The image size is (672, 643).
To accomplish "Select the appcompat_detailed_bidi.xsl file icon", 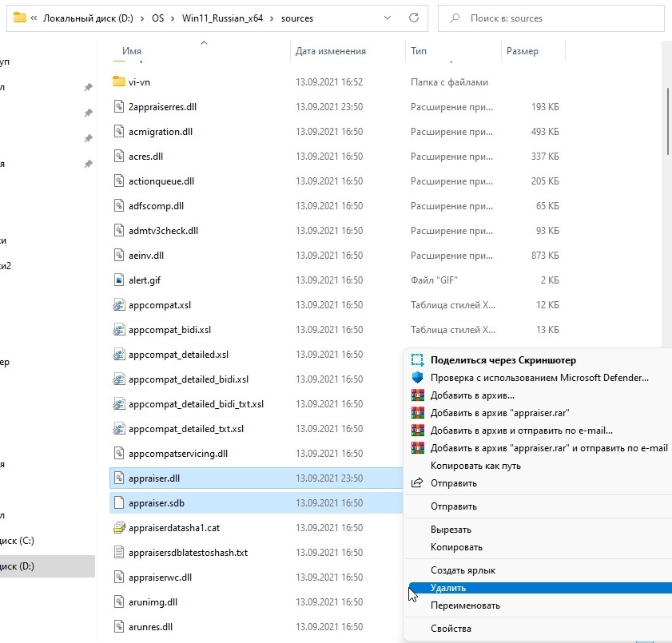I will pyautogui.click(x=119, y=379).
